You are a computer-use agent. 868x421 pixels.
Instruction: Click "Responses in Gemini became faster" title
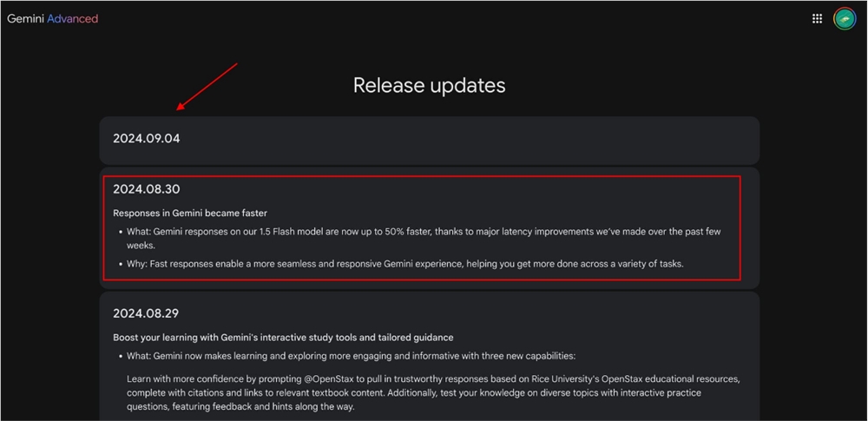point(190,213)
